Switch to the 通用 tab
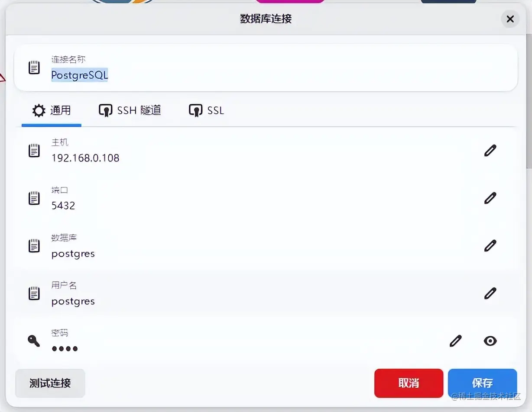This screenshot has height=412, width=532. [52, 111]
